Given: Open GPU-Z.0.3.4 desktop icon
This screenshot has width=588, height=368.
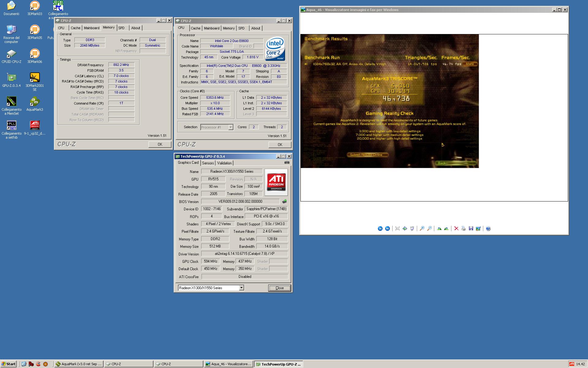Looking at the screenshot, I should [11, 80].
